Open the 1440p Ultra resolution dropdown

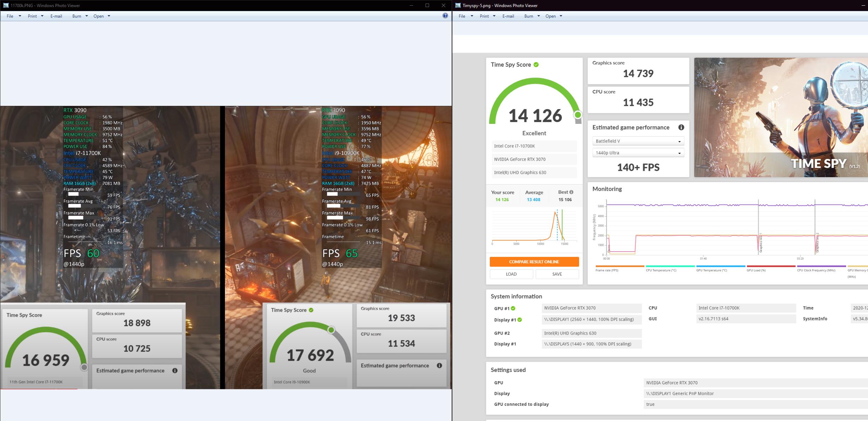point(638,153)
